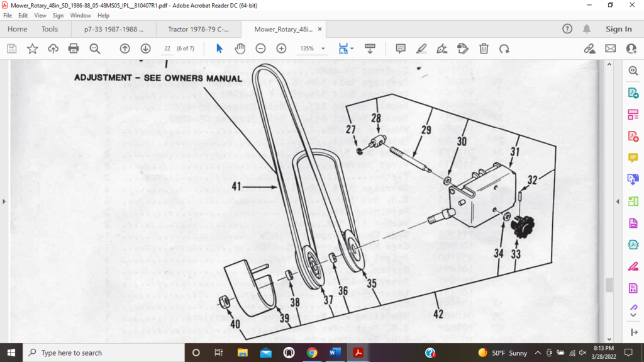Upload file to cloud icon

53,48
